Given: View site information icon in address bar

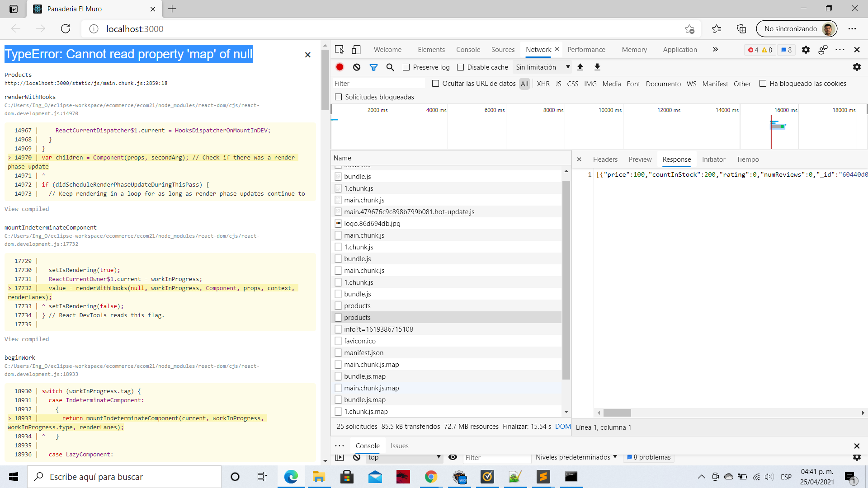Looking at the screenshot, I should pos(94,29).
